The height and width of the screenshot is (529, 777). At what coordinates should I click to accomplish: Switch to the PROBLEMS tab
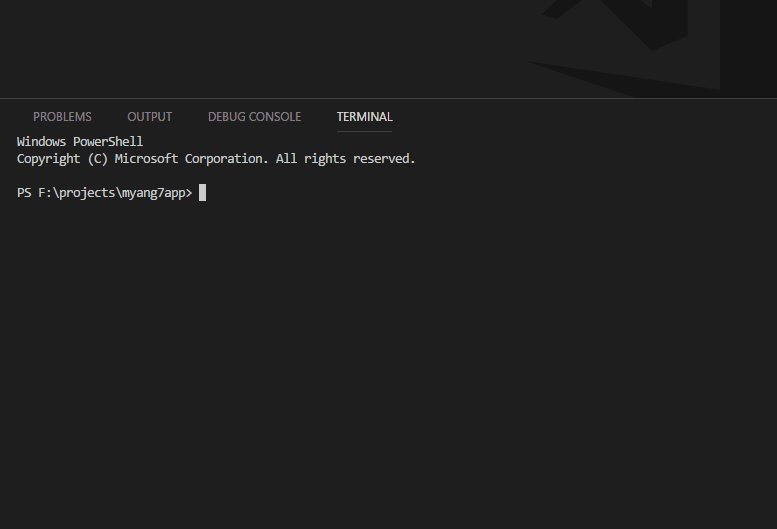(x=62, y=117)
